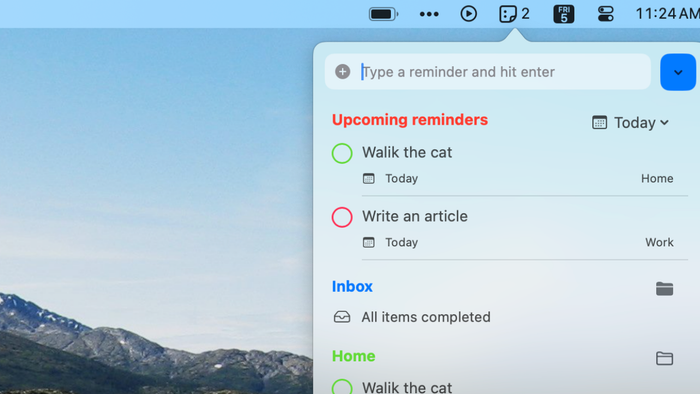The width and height of the screenshot is (700, 394).
Task: Click the blue dropdown chevron button
Action: point(678,72)
